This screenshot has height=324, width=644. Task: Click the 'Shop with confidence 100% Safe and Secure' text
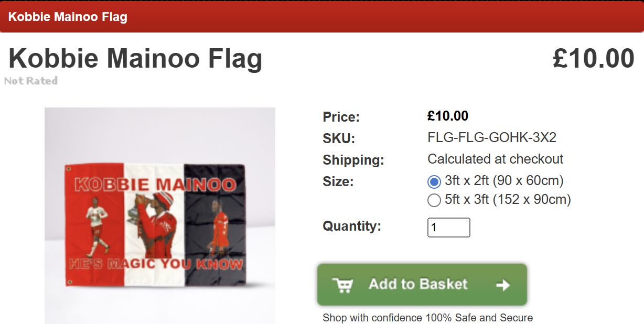pos(427,318)
